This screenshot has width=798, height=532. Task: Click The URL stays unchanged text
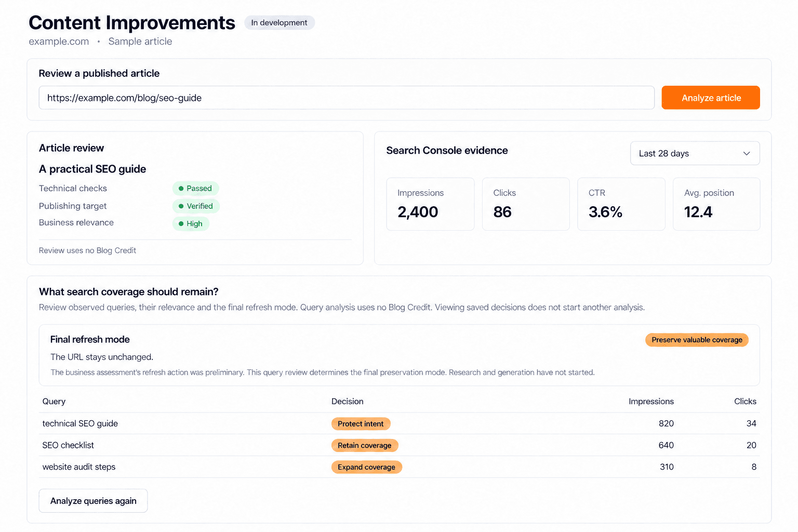pyautogui.click(x=102, y=357)
